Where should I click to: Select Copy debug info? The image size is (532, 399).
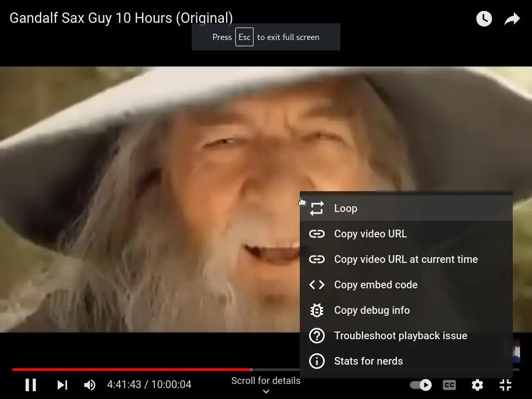tap(406, 310)
